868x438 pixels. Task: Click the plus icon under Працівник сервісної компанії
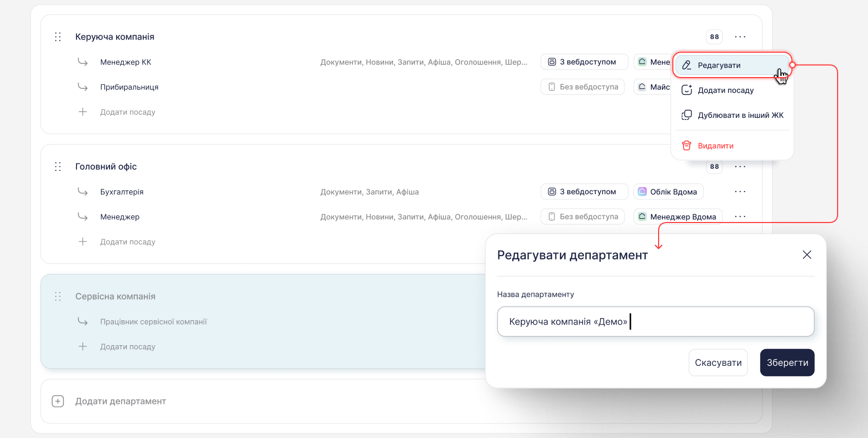click(x=82, y=346)
